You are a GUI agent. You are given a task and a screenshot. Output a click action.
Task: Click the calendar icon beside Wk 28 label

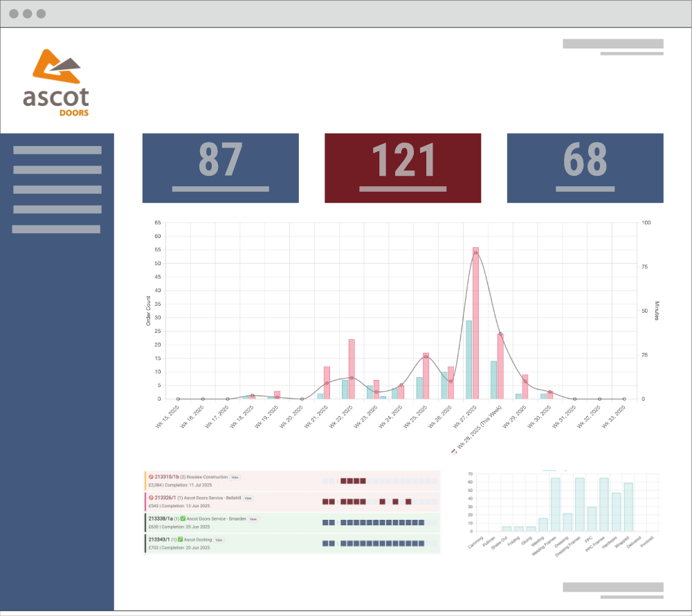pyautogui.click(x=454, y=451)
